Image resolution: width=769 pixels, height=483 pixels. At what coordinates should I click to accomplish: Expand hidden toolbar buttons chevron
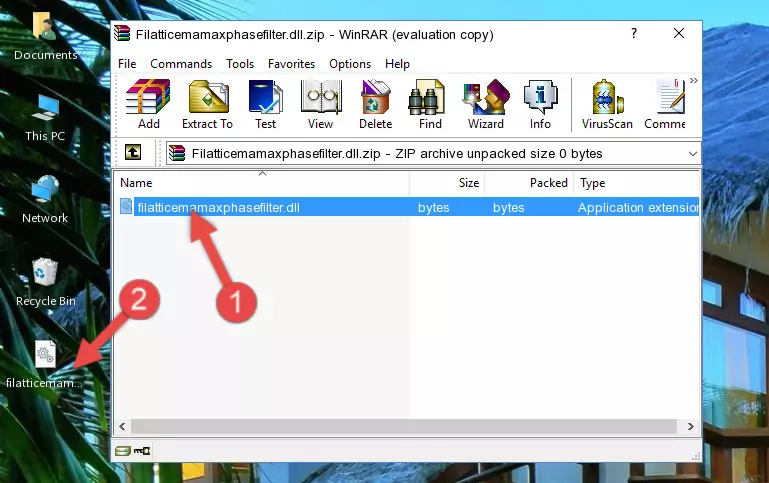pos(693,80)
